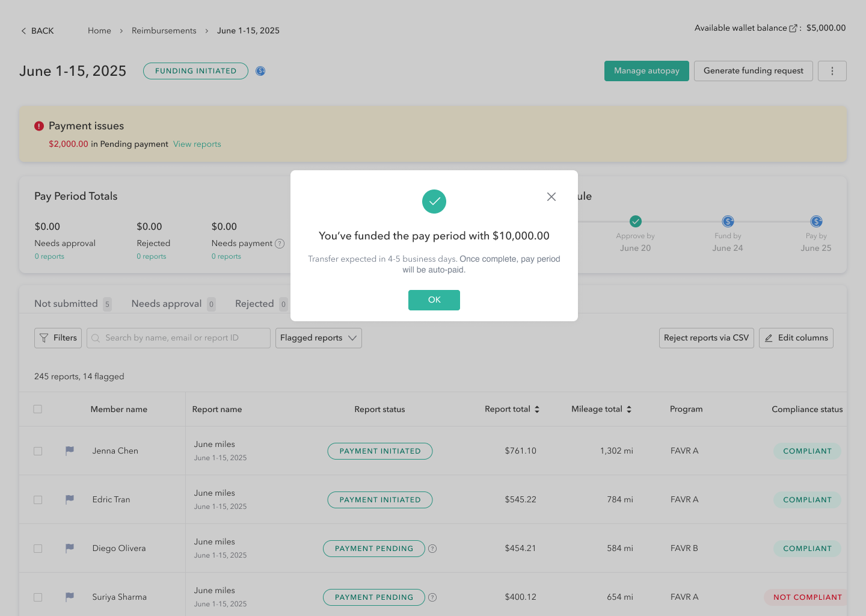Image resolution: width=866 pixels, height=616 pixels.
Task: Click the flag icon for Jenna Chen
Action: pyautogui.click(x=70, y=451)
